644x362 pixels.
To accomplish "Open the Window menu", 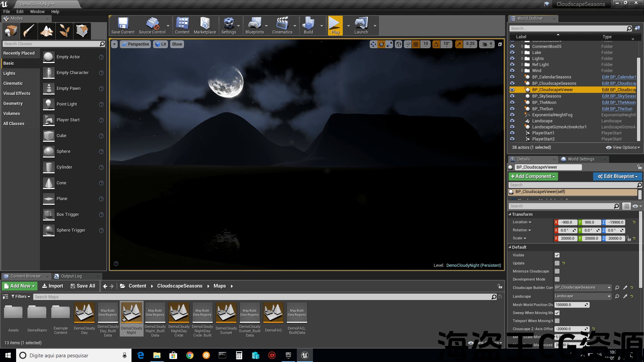I will (x=37, y=11).
